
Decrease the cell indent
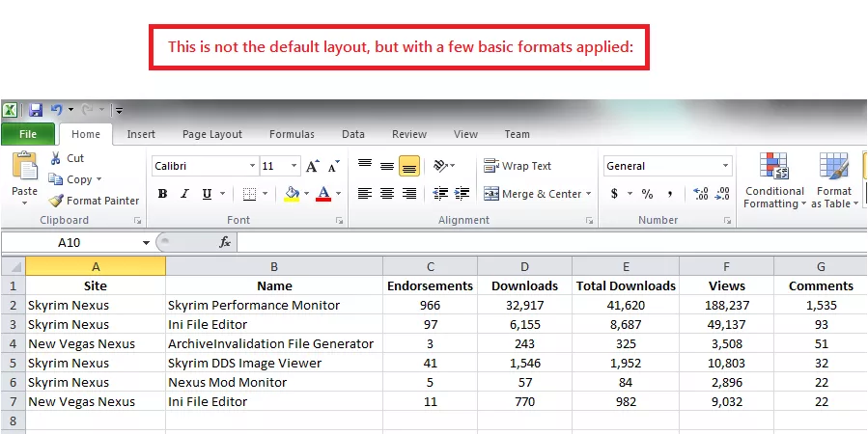pyautogui.click(x=440, y=194)
